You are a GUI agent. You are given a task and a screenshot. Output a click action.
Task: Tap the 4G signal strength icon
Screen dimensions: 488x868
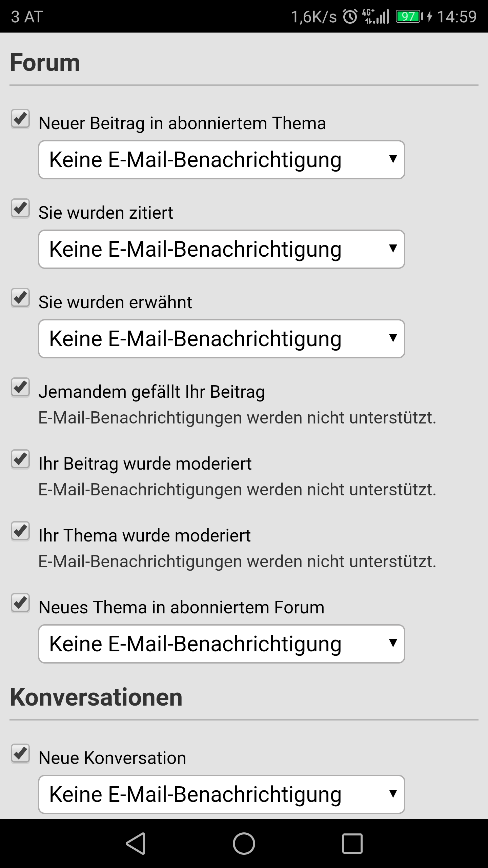coord(376,17)
